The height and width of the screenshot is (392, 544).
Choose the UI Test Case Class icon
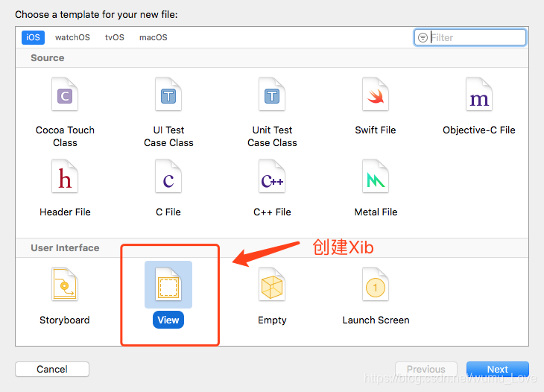168,94
